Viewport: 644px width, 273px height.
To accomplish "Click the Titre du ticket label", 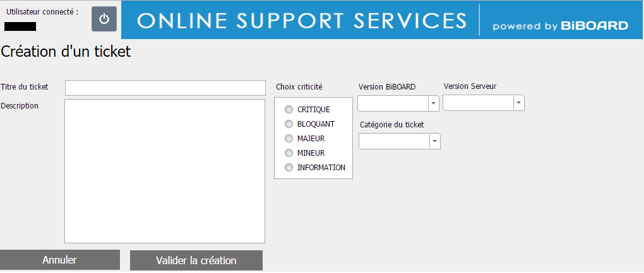I will [x=25, y=86].
